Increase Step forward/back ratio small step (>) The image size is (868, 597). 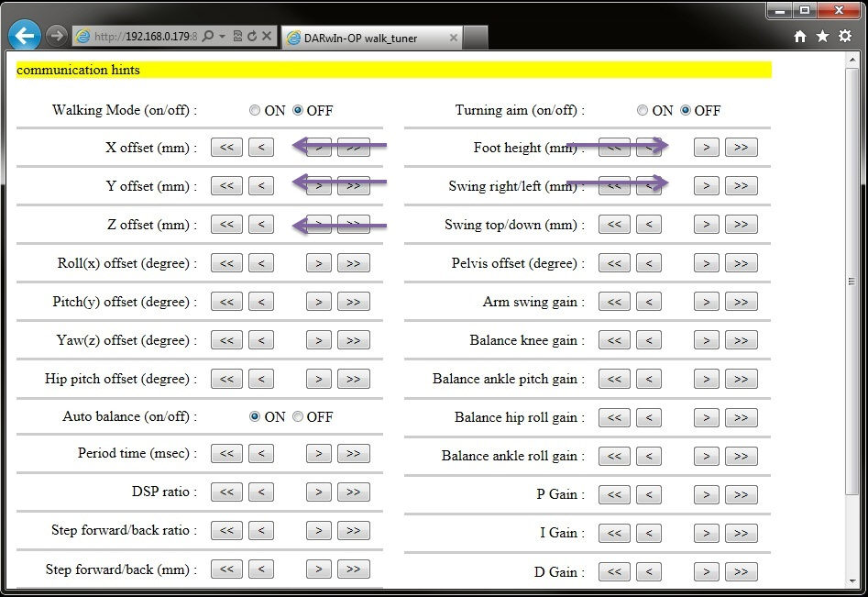click(x=319, y=531)
